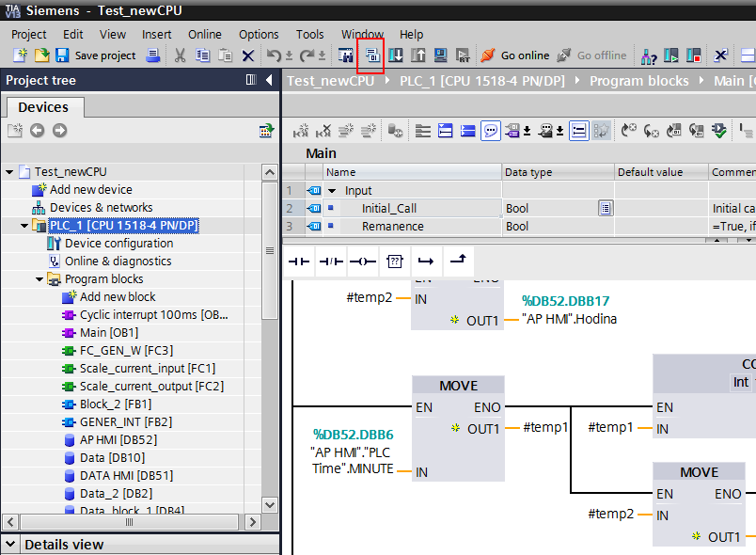Click the Upload from device icon

click(x=418, y=55)
